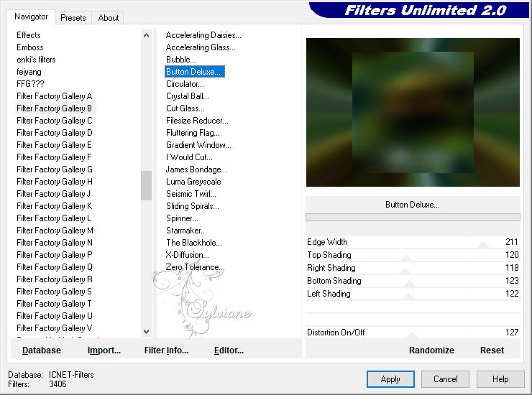Choose the Button Deluxe filter

(x=194, y=72)
